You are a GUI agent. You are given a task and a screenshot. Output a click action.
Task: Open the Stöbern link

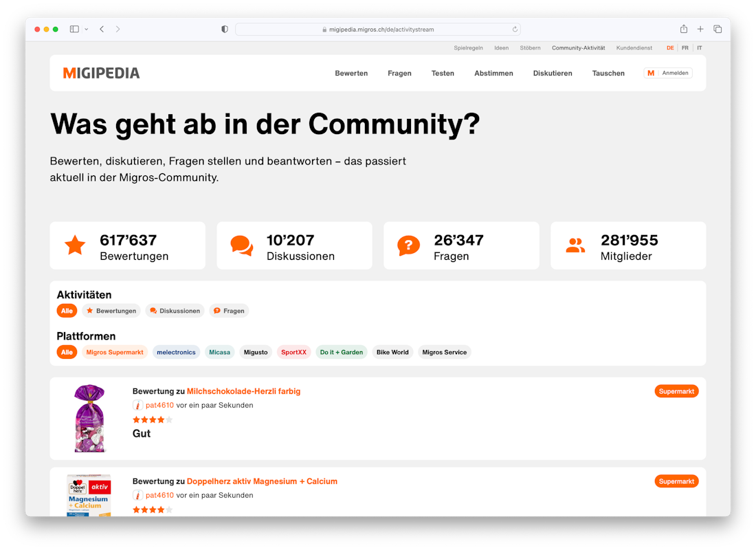[530, 47]
